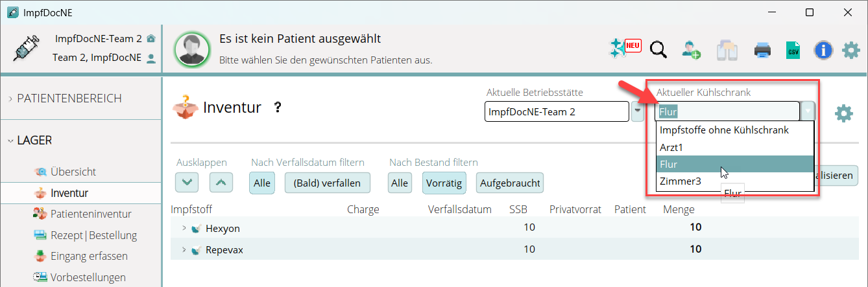Click the blue info icon
868x287 pixels.
[x=823, y=50]
